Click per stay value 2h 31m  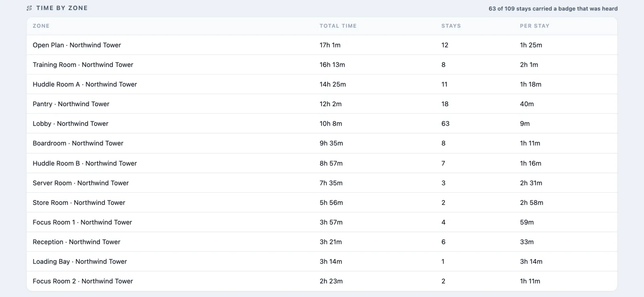click(531, 183)
